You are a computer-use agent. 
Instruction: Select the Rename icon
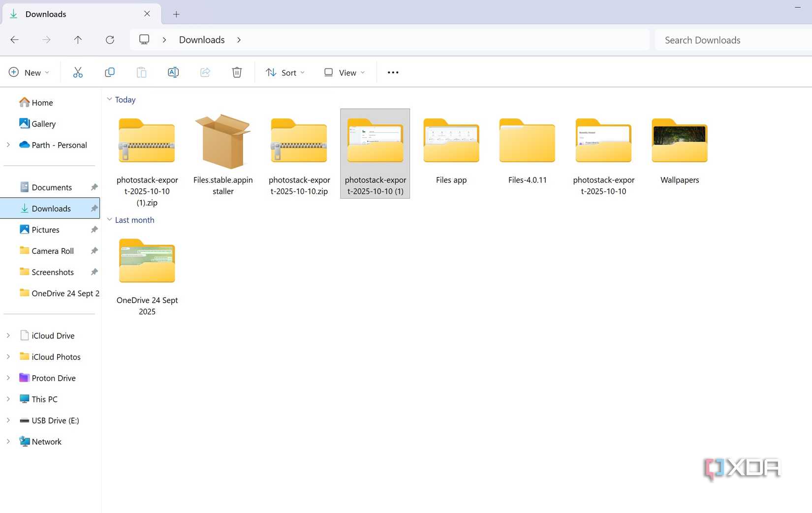point(173,72)
